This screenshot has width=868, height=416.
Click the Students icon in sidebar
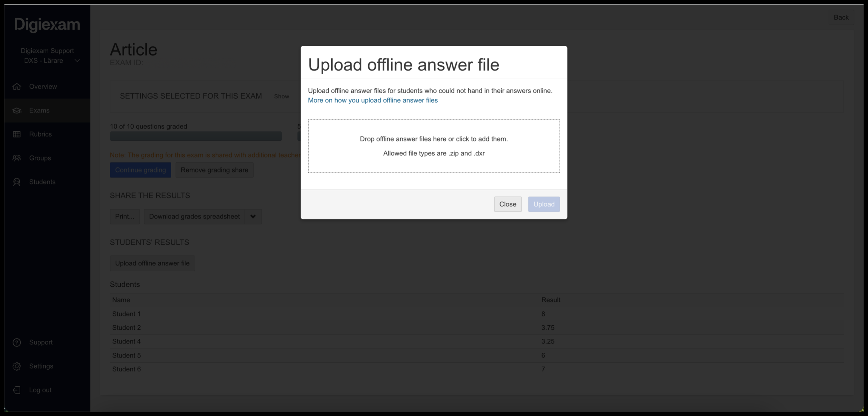[16, 182]
